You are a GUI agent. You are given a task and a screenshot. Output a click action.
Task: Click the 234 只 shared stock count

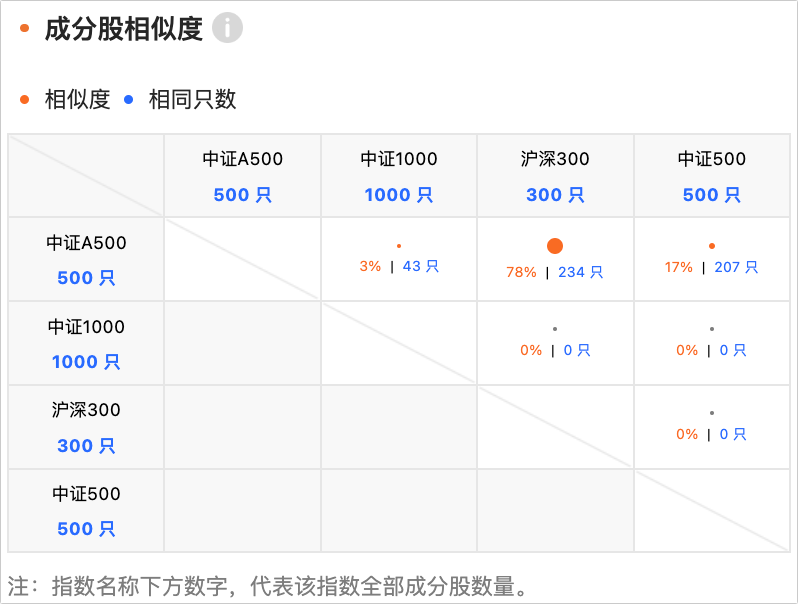point(581,272)
